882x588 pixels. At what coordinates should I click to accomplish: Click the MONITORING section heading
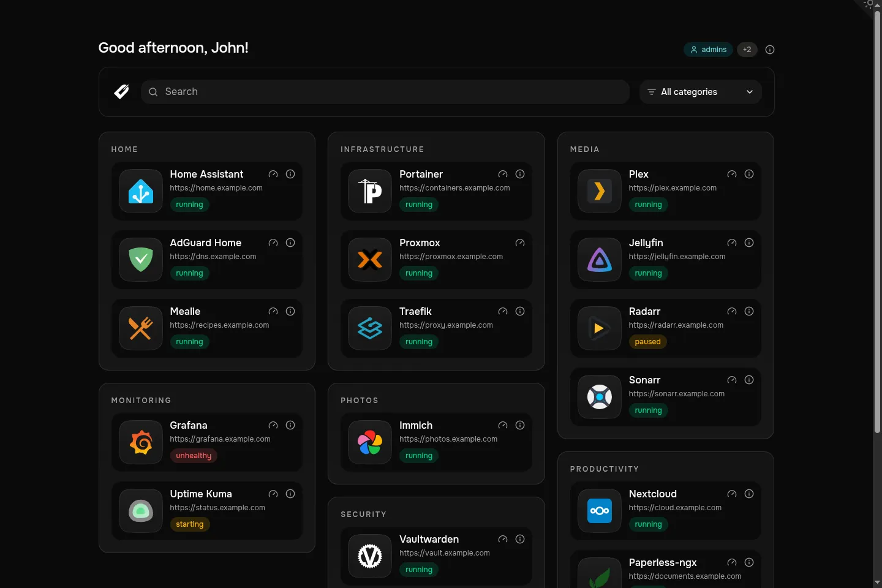(x=141, y=401)
